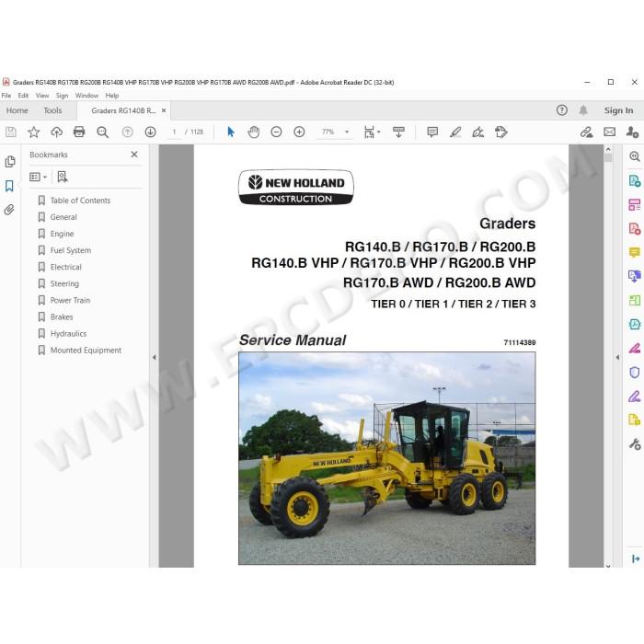Image resolution: width=644 pixels, height=644 pixels.
Task: Open the Hydraulics bookmark
Action: pyautogui.click(x=68, y=333)
